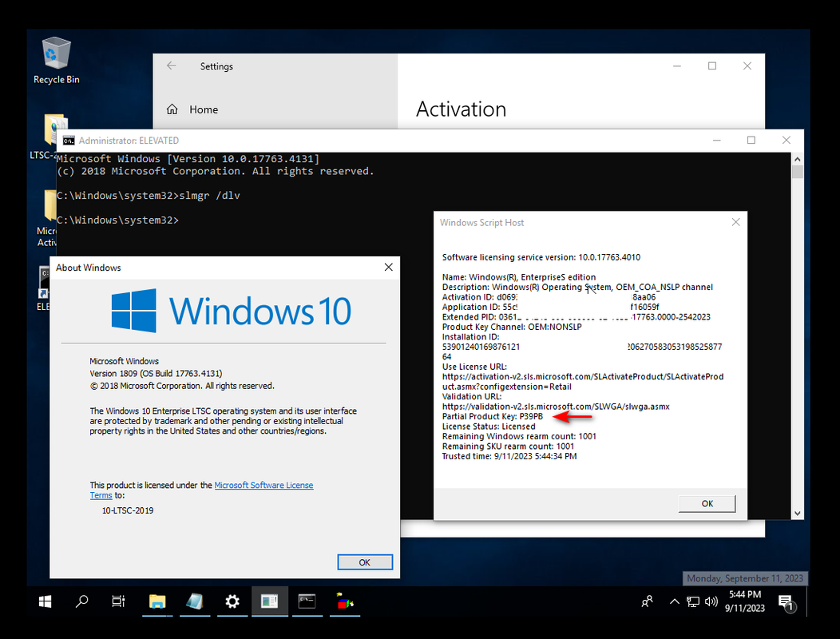
Task: Open Microsoft Software License Terms link
Action: coord(263,485)
